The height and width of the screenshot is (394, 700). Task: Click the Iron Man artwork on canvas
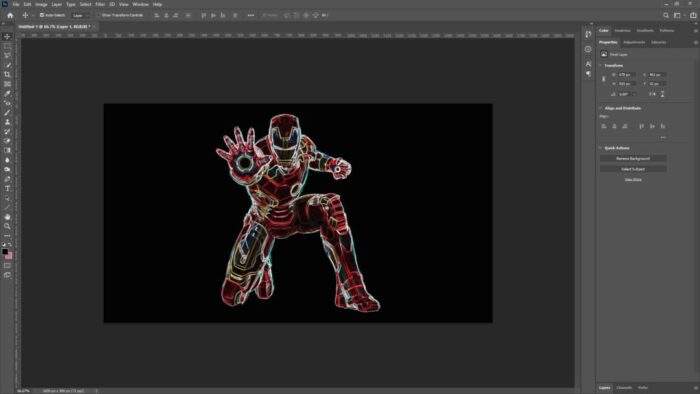tap(298, 213)
